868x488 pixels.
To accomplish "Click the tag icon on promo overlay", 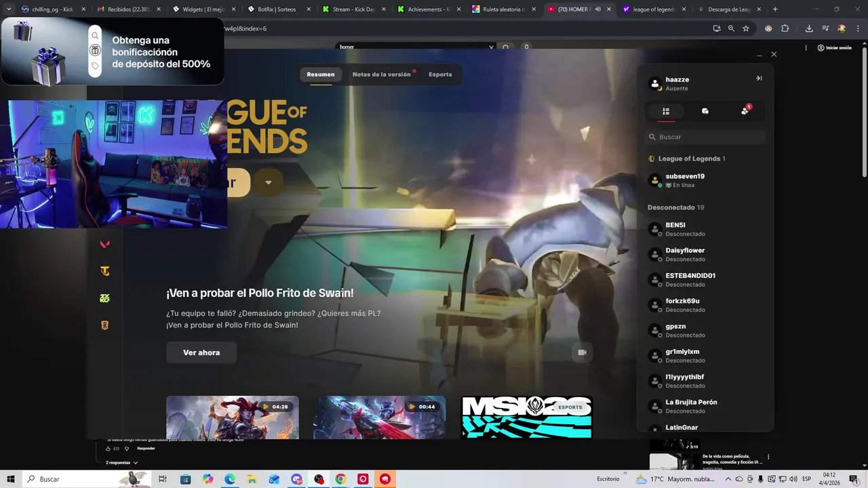I will [x=95, y=66].
